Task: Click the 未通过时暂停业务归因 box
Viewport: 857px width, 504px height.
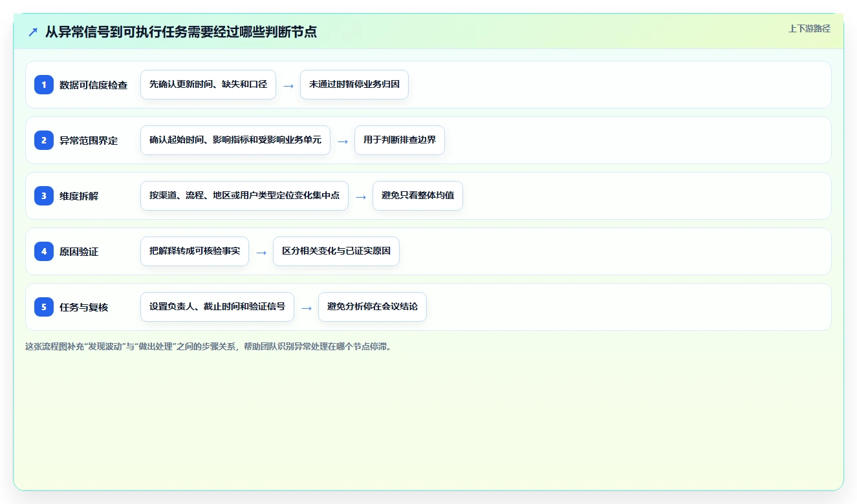Action: click(x=354, y=85)
